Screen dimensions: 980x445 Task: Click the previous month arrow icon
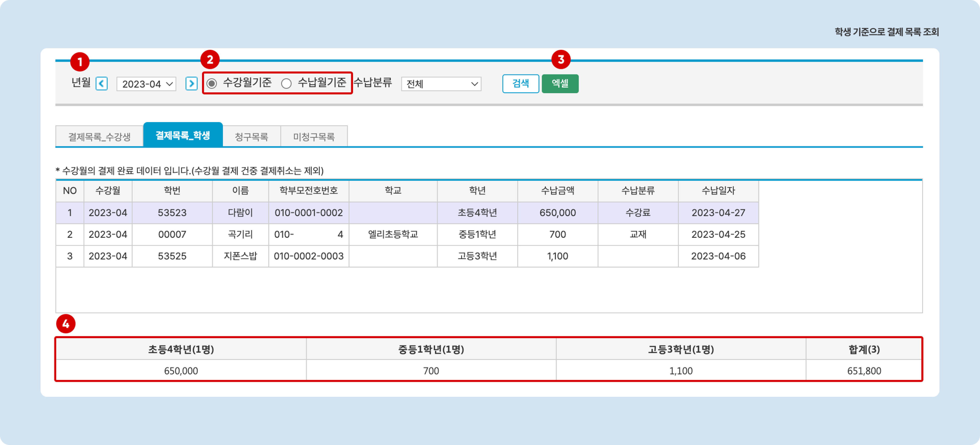[x=102, y=83]
